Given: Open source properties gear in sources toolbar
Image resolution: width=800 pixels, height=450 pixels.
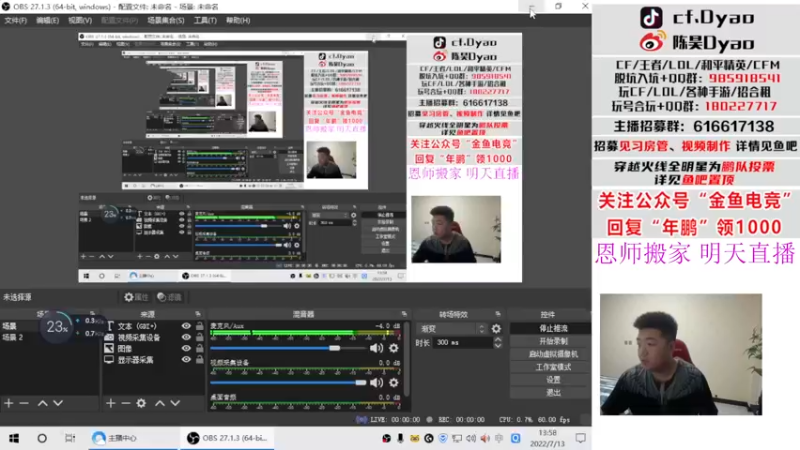Looking at the screenshot, I should [141, 404].
